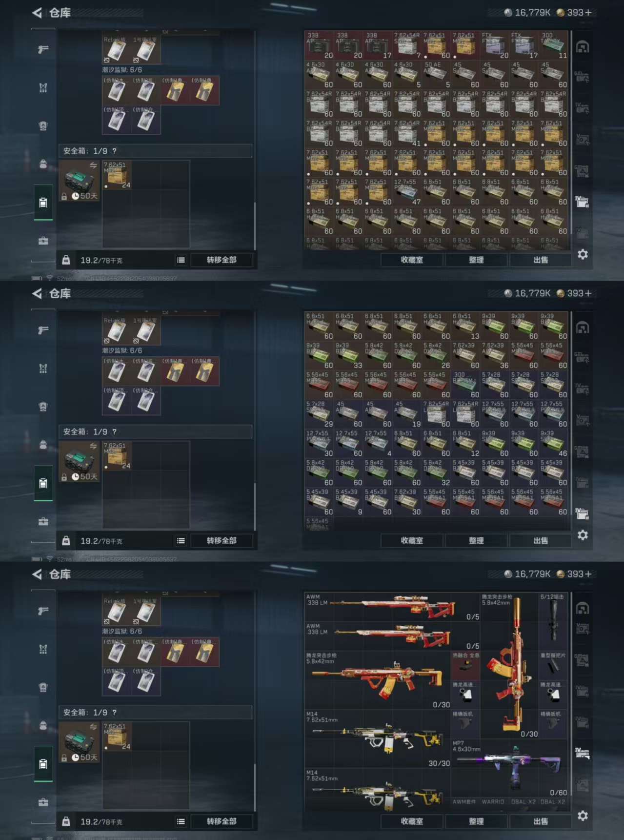This screenshot has height=840, width=624.
Task: Toggle the safe box lock icon in first screenshot
Action: (x=64, y=196)
